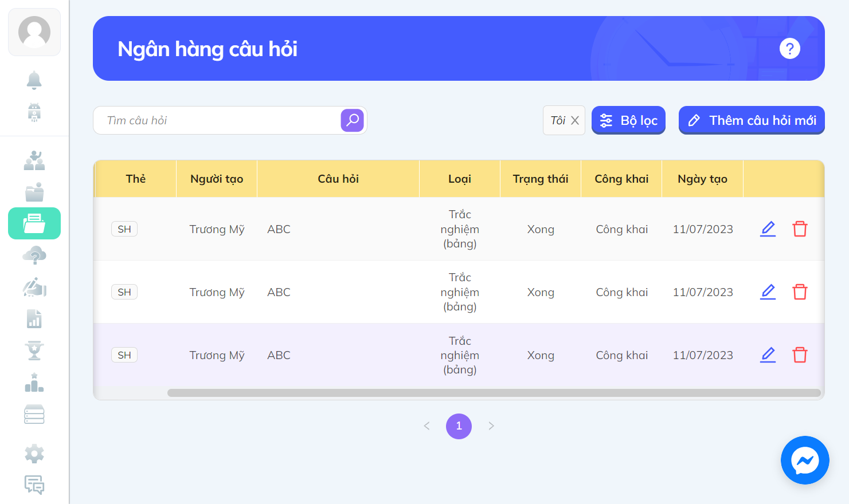Open the notifications bell

[x=34, y=80]
